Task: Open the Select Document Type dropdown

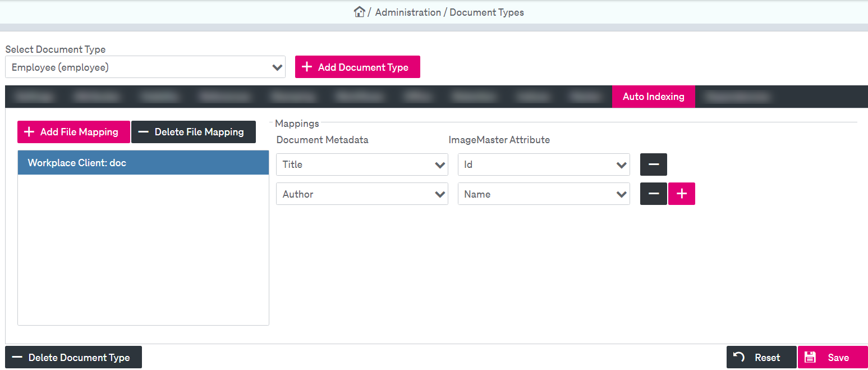Action: click(x=145, y=67)
